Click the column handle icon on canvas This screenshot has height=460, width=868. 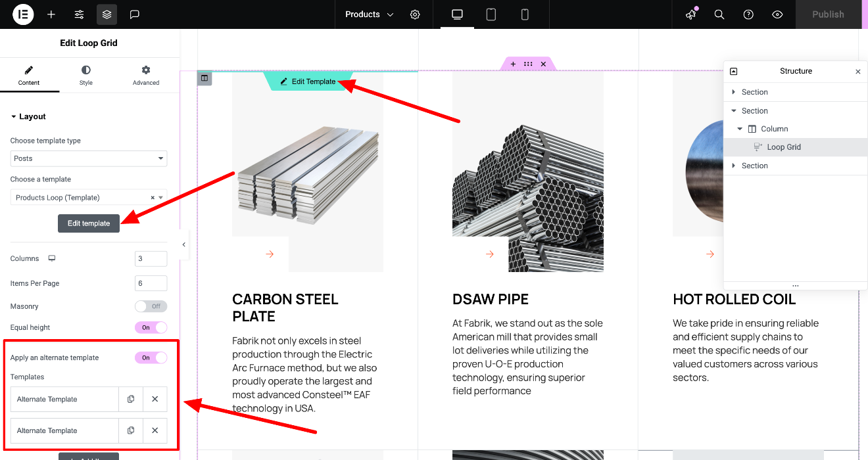click(x=205, y=78)
